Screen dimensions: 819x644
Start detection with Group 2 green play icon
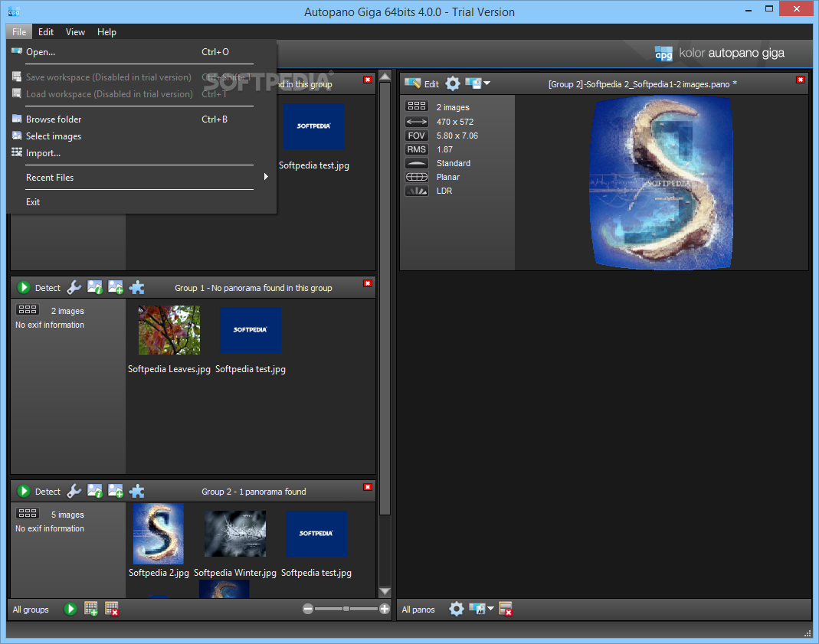tap(24, 491)
